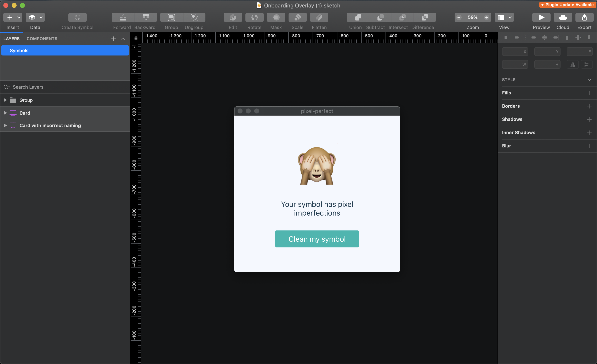Click the X position field
597x364 pixels.
pos(515,52)
